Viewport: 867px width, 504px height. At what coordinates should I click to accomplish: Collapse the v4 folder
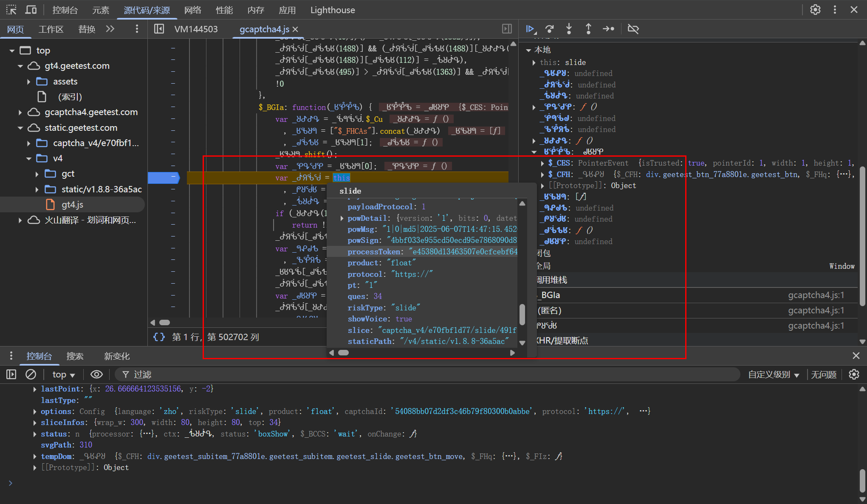click(x=28, y=159)
